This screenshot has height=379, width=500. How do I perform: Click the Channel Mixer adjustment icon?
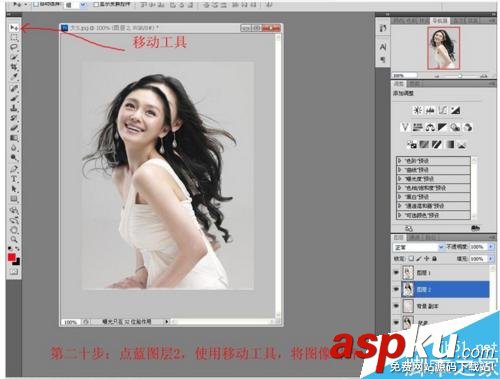point(468,127)
